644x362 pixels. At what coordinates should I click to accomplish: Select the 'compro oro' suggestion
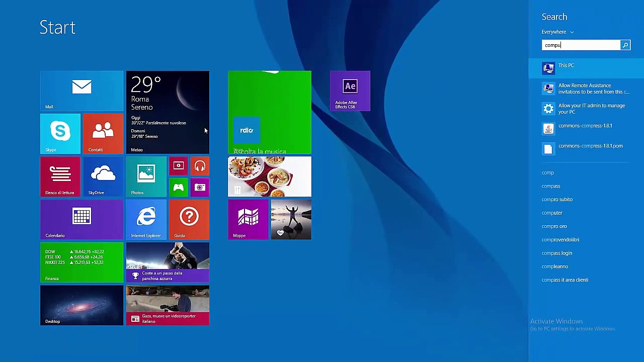point(554,226)
